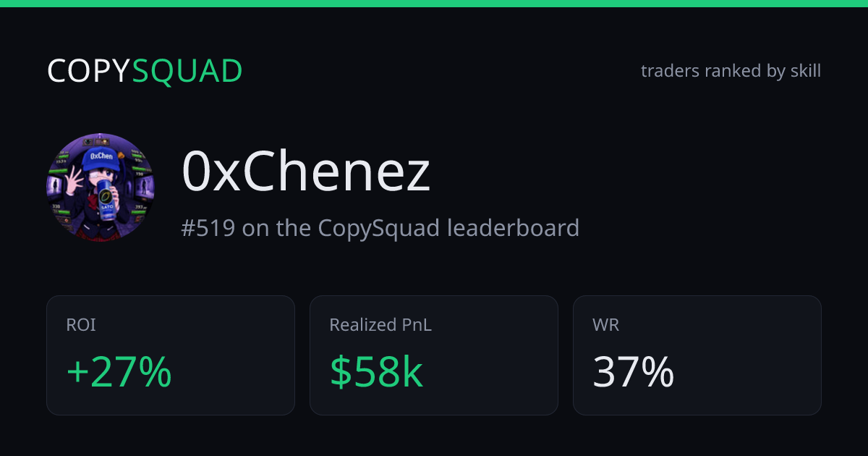Click the 0xChenez profile avatar

pos(101,187)
